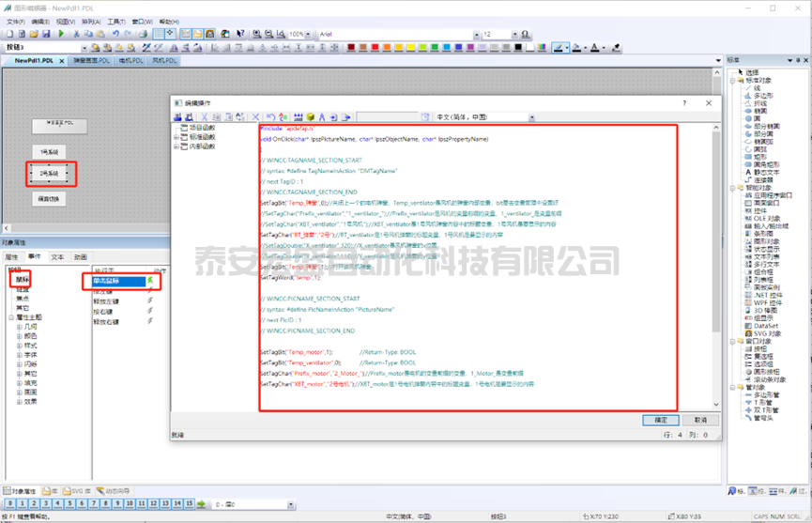
Task: Click the zoom in magnifier icon
Action: [257, 34]
